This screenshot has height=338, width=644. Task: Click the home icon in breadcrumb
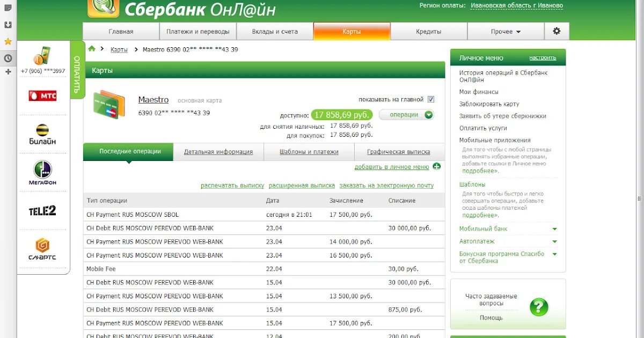tap(92, 49)
